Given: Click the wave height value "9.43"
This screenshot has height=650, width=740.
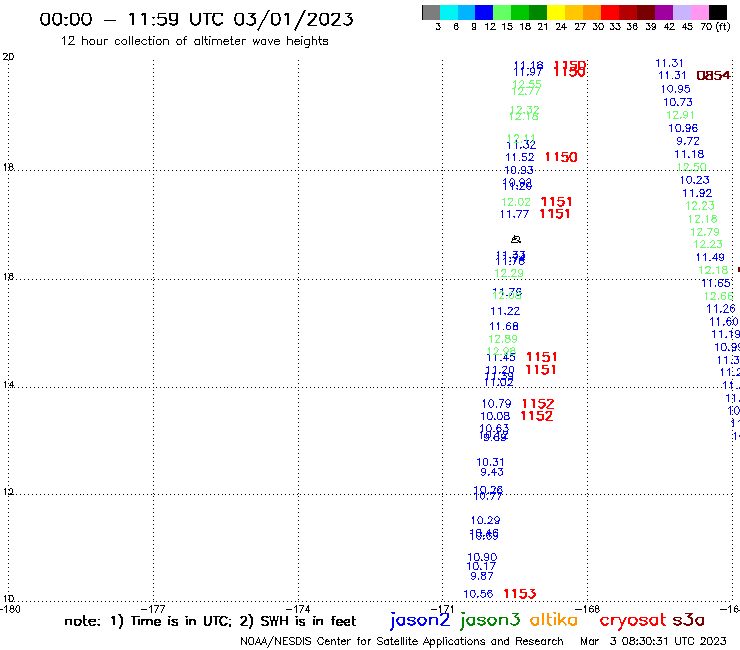Looking at the screenshot, I should (492, 472).
